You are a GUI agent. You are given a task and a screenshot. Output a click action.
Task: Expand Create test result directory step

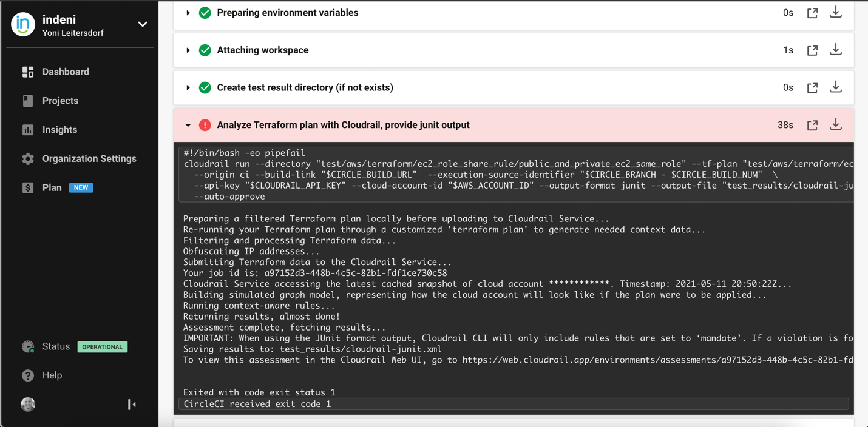point(188,88)
